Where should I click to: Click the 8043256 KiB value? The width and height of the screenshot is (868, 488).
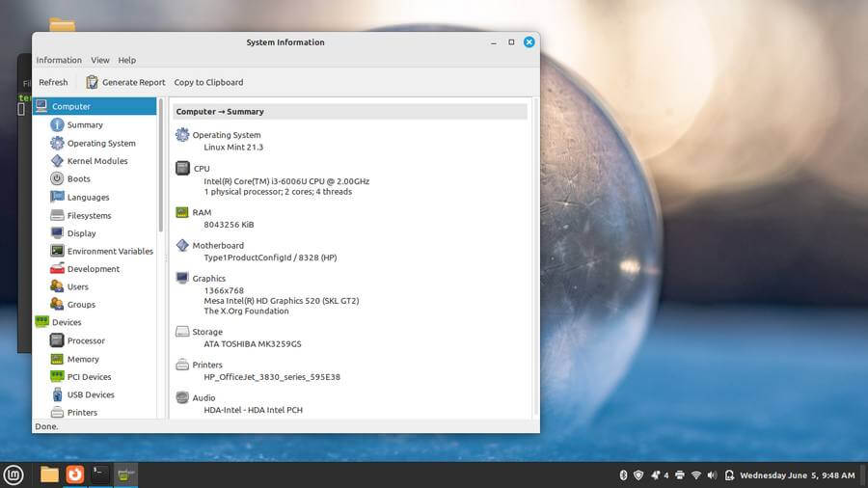pyautogui.click(x=229, y=225)
